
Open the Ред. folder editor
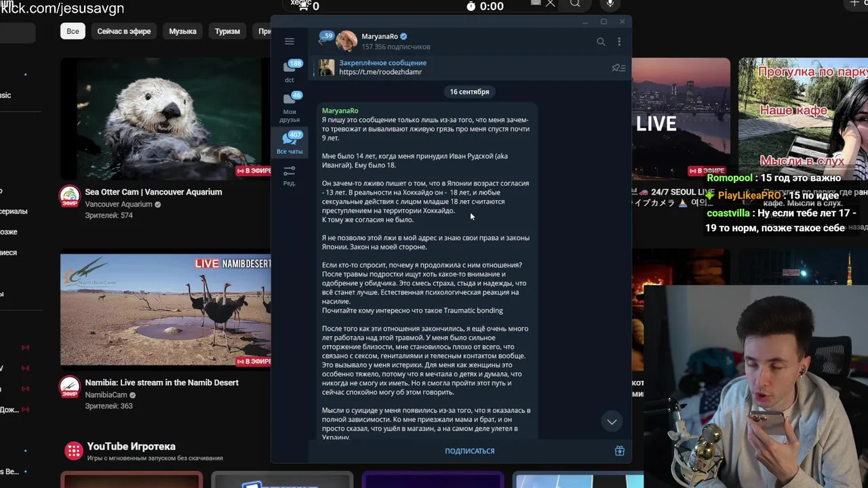coord(290,175)
